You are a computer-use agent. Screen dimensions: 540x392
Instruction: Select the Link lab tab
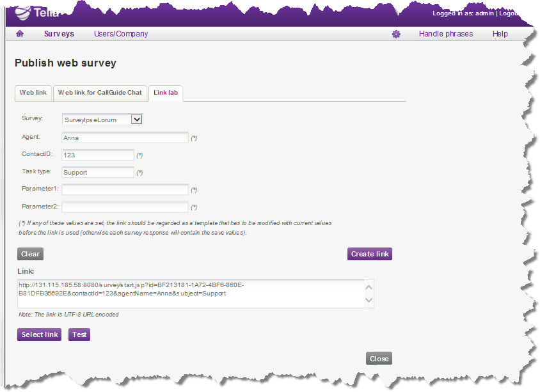pyautogui.click(x=166, y=93)
